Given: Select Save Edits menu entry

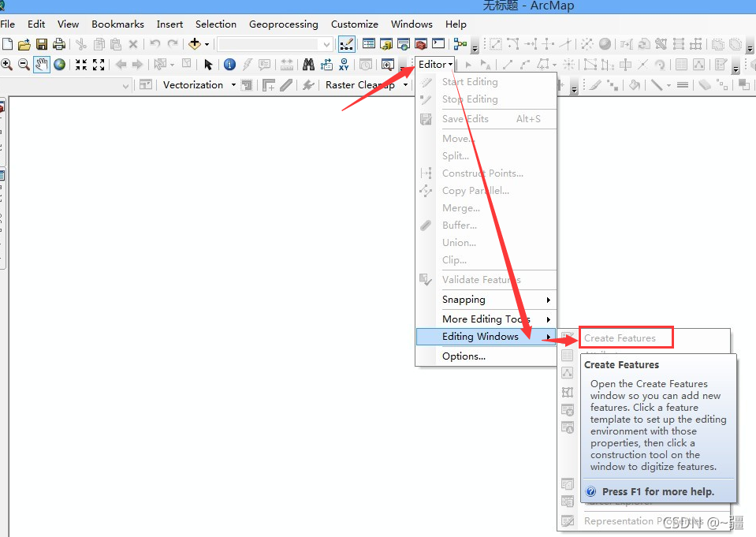Looking at the screenshot, I should (x=486, y=119).
